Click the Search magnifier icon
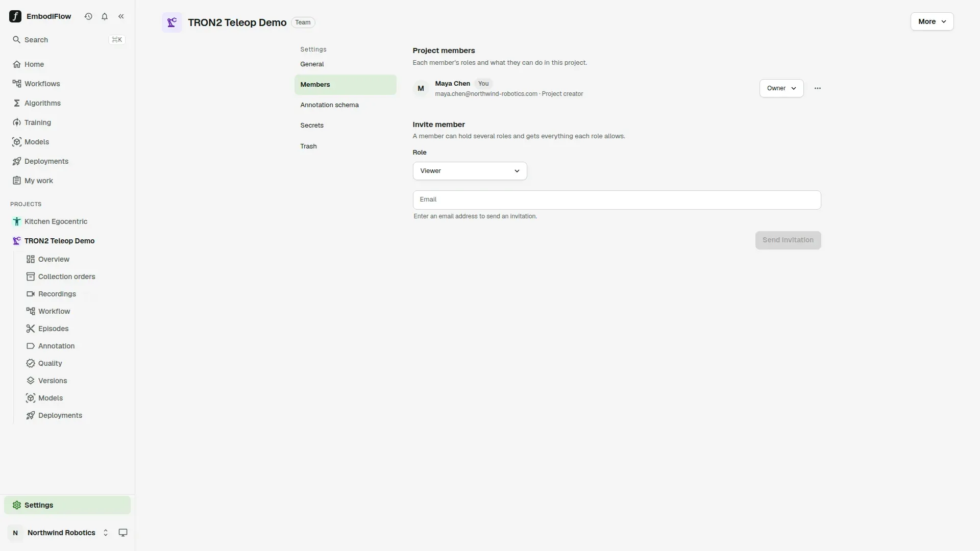The image size is (980, 551). [x=16, y=40]
